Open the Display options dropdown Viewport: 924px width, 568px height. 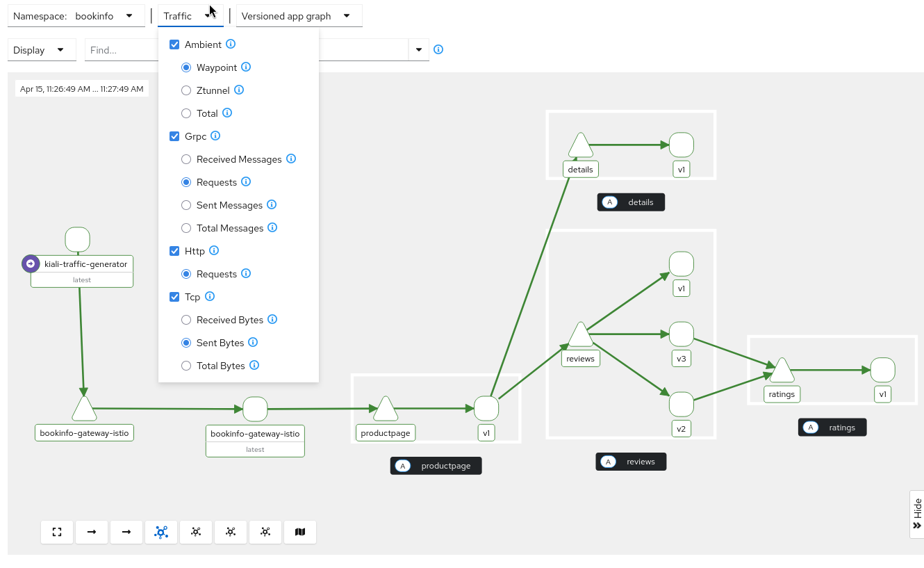pyautogui.click(x=41, y=50)
